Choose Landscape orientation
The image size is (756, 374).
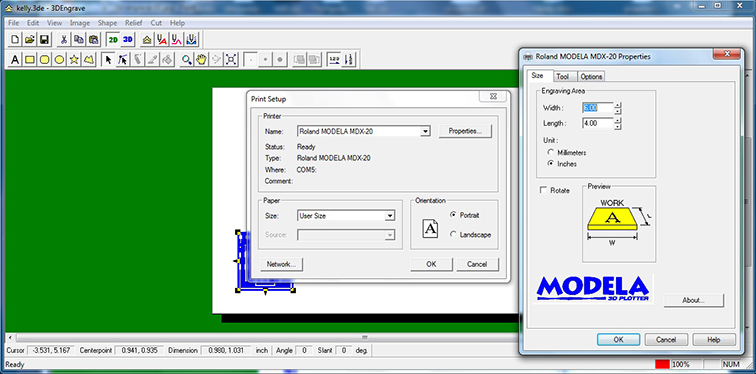click(453, 235)
